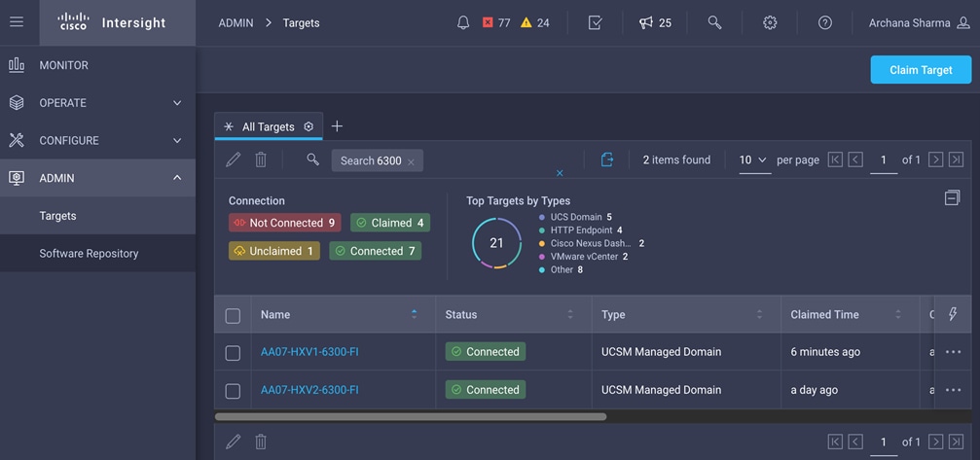Open the Software Repository menu item
The height and width of the screenshot is (460, 980).
89,254
